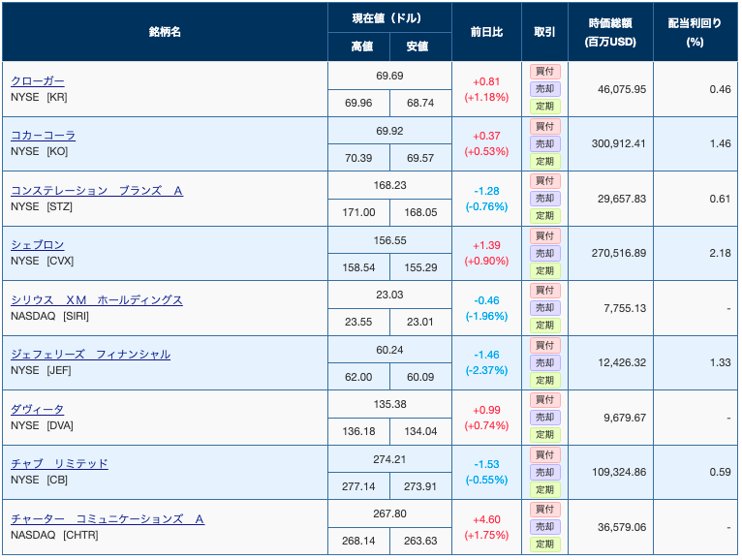Click the 配当利回り (%) column header

[696, 32]
